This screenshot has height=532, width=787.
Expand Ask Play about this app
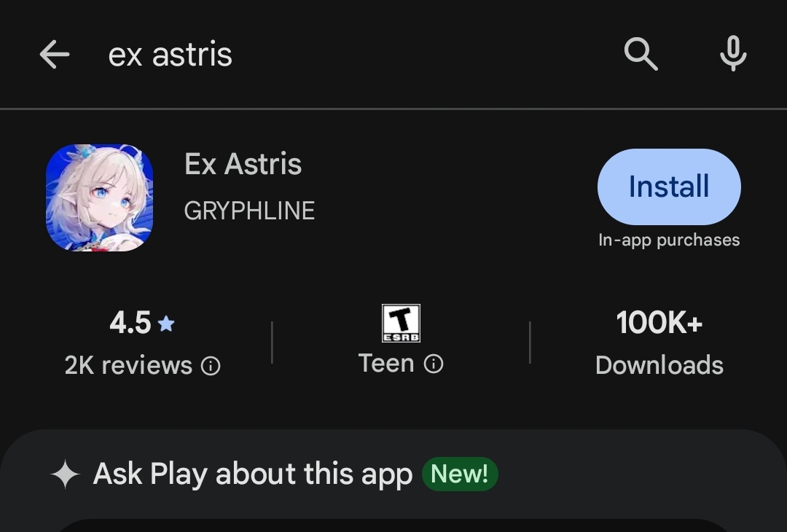(x=252, y=474)
